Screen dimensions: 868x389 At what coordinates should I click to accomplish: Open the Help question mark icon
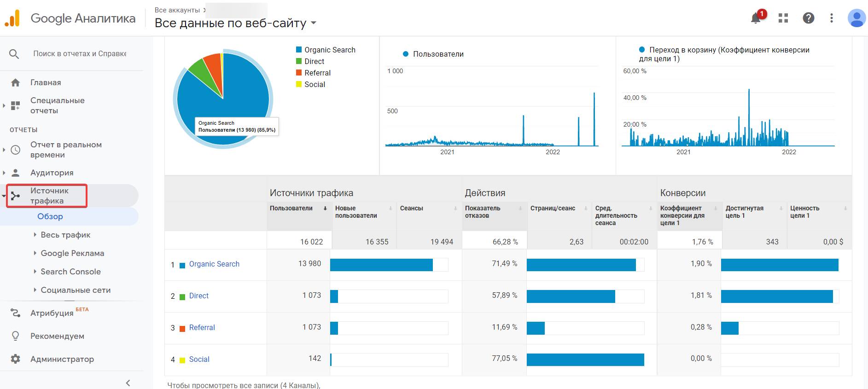(x=809, y=18)
